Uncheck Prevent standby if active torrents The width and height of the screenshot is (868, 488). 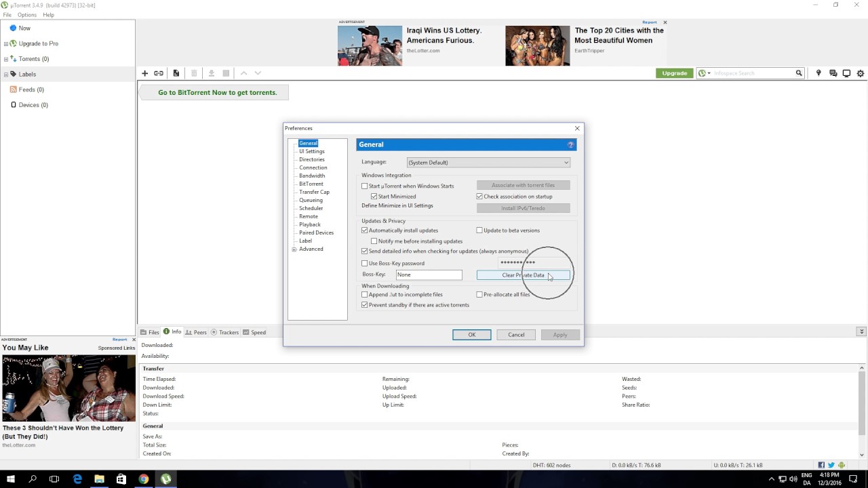click(x=365, y=305)
